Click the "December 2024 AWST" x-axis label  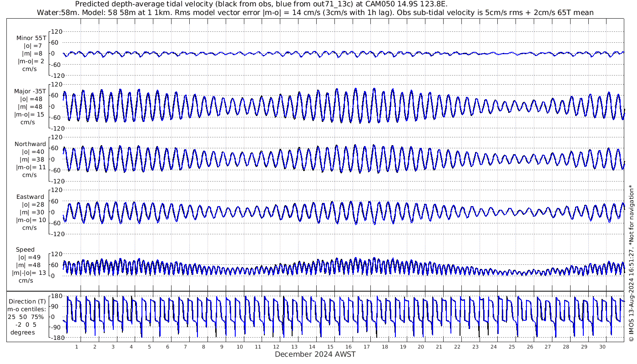pos(315,354)
